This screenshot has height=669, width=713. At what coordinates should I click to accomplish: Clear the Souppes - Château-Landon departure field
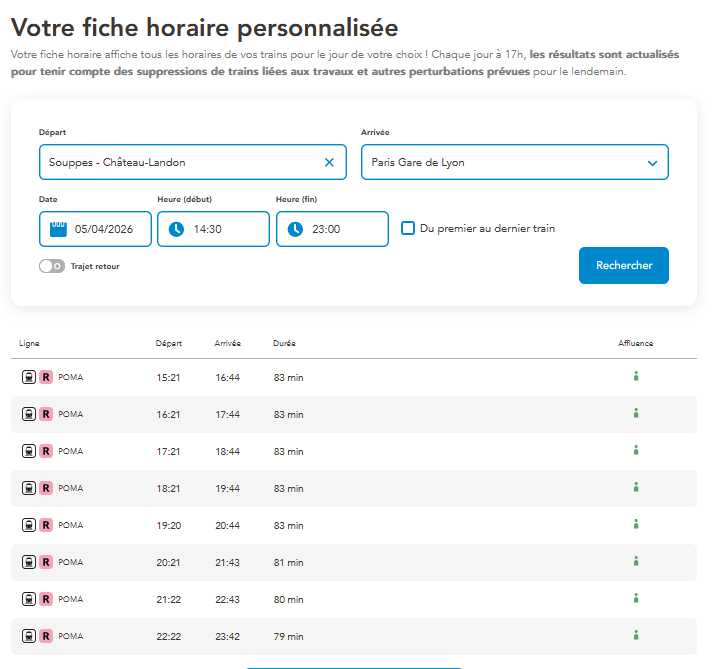tap(329, 162)
